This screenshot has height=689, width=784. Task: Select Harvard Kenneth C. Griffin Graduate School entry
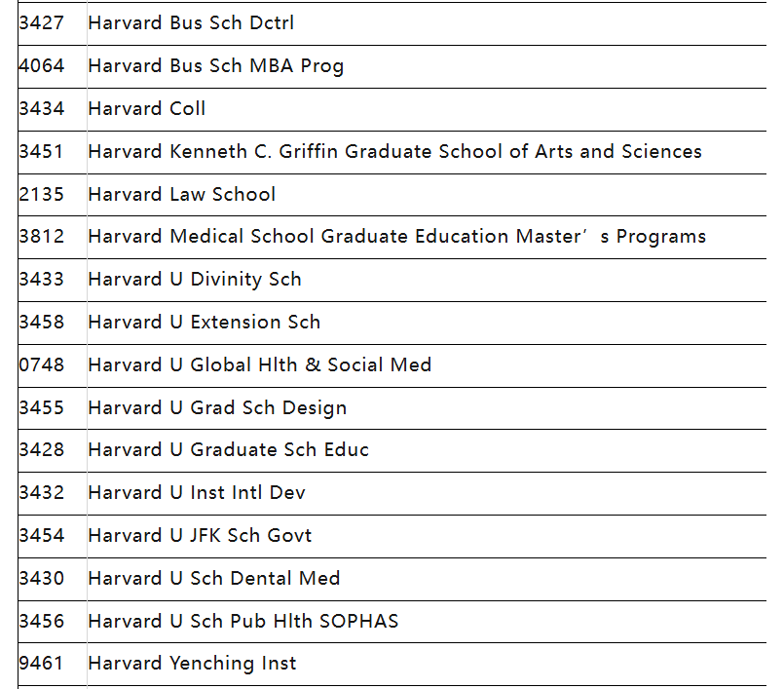(x=394, y=152)
